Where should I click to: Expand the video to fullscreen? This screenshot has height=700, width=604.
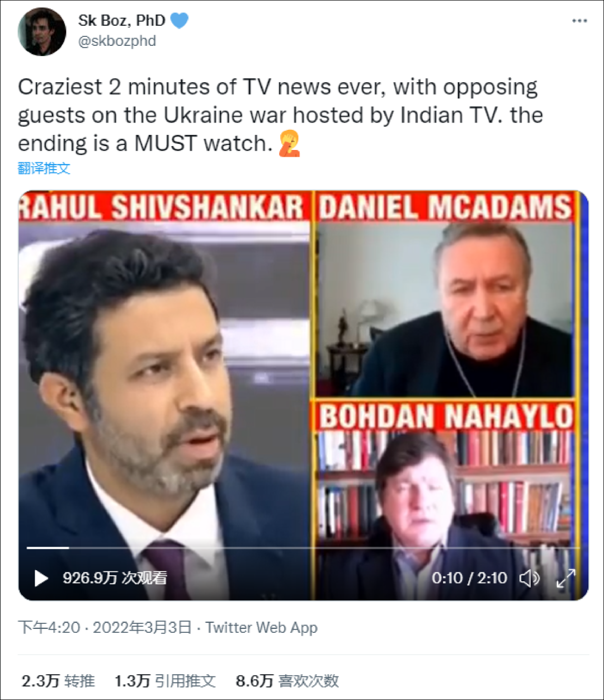tap(566, 578)
